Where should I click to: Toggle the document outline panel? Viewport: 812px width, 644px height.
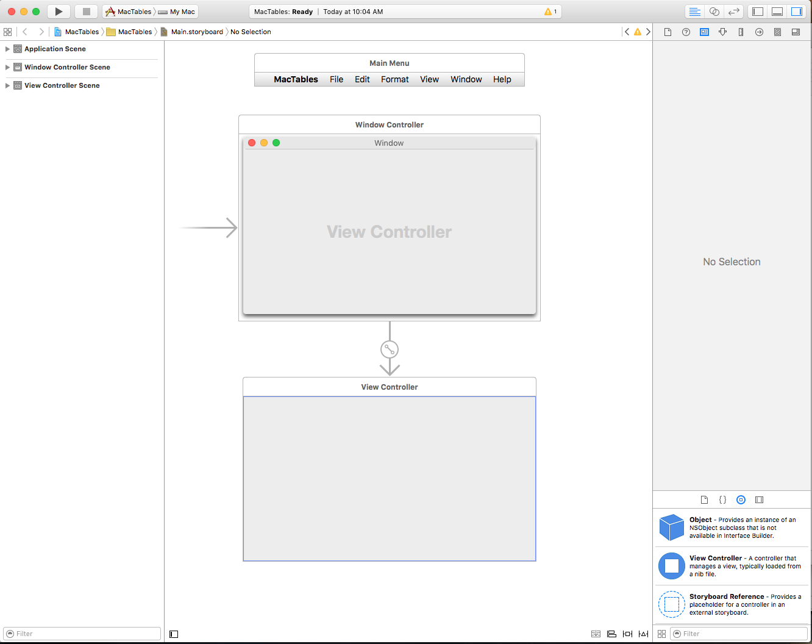coord(174,634)
